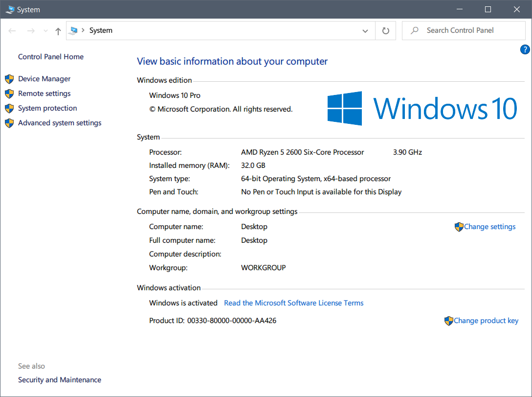
Task: Focus the Search Control Panel field
Action: [464, 30]
